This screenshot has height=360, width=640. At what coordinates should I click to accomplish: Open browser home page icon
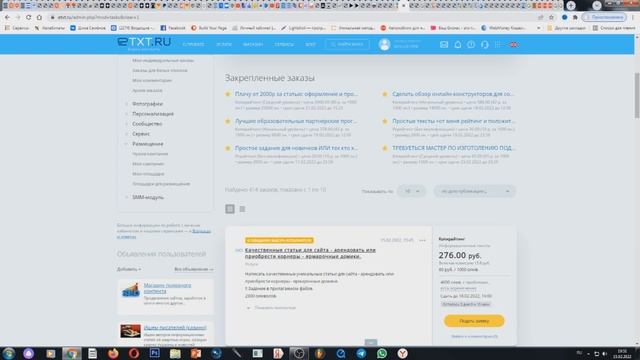[39, 17]
